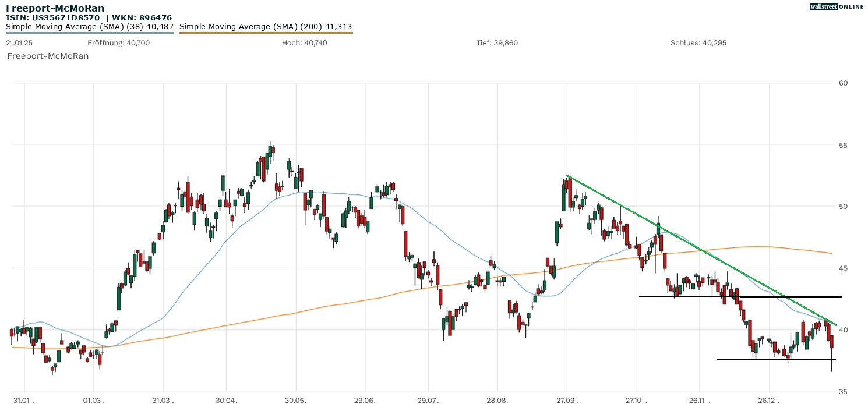This screenshot has height=404, width=868.
Task: Click the x-axis date 31.03.
Action: tap(164, 400)
